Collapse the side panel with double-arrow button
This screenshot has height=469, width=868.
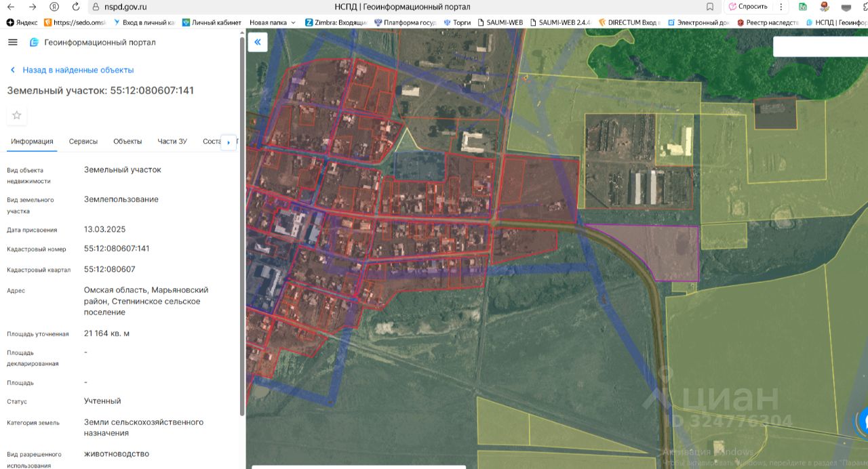[x=258, y=42]
